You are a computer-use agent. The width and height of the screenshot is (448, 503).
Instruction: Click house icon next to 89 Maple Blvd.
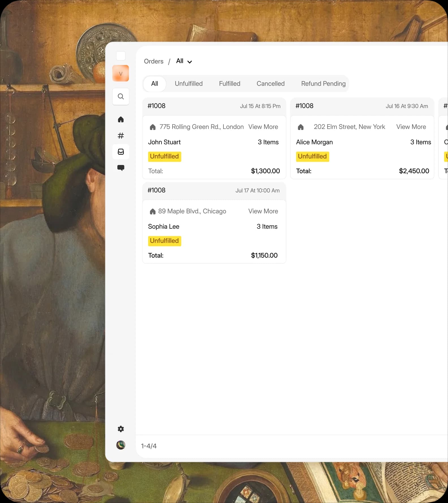[x=153, y=211]
